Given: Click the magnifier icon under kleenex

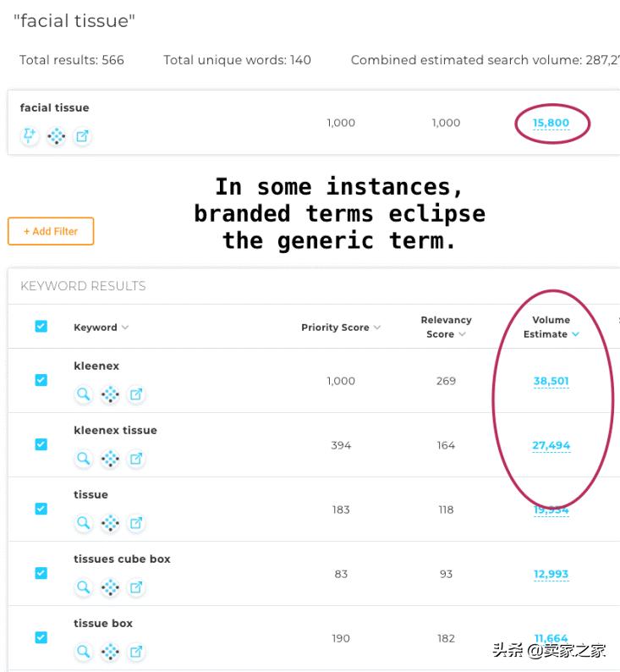Looking at the screenshot, I should click(84, 394).
